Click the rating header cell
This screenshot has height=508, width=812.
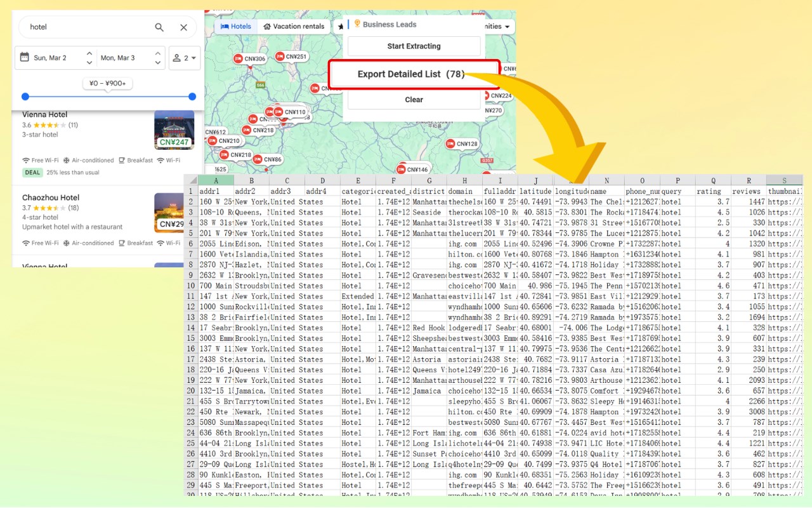(713, 191)
